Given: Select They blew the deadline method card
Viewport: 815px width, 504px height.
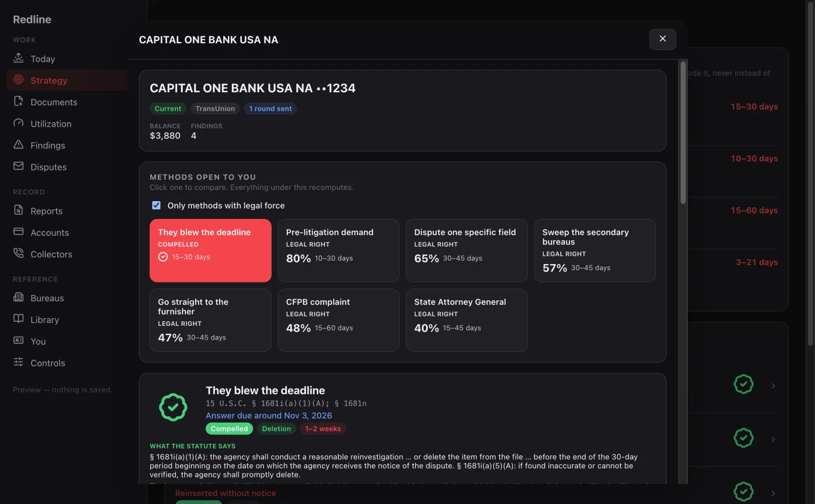Looking at the screenshot, I should (210, 250).
